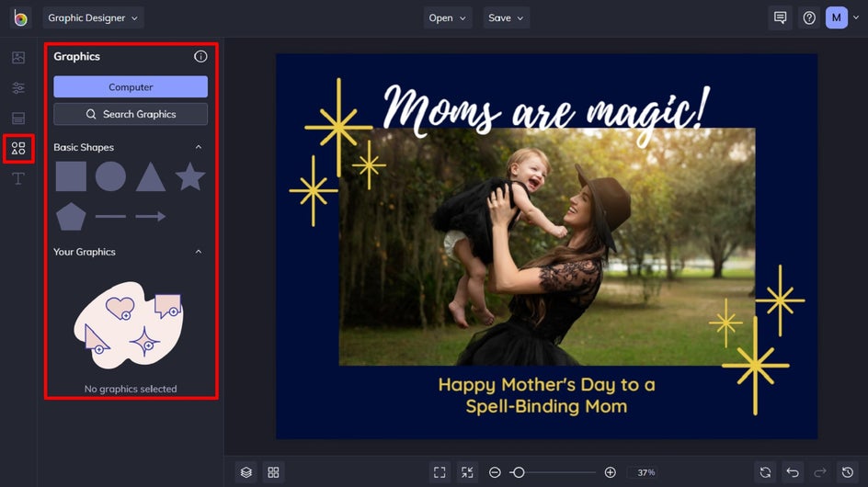Collapse the Basic Shapes section
This screenshot has height=487, width=868.
point(199,147)
